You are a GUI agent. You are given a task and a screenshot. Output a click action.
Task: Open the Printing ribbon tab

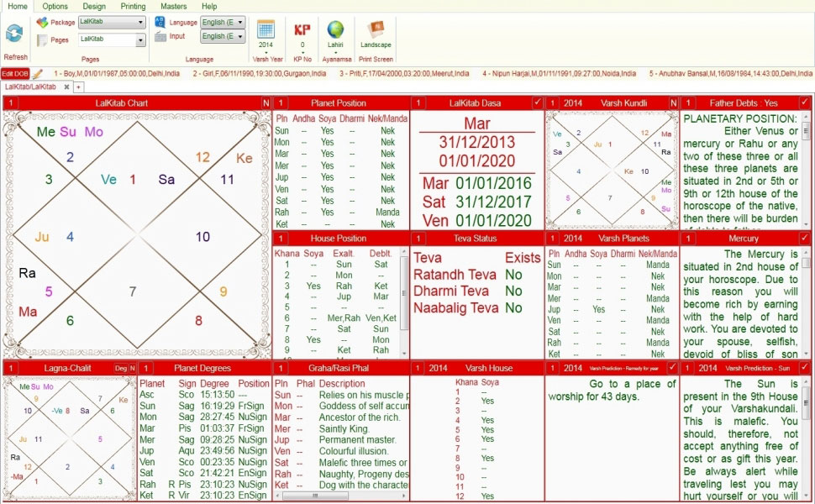click(133, 6)
